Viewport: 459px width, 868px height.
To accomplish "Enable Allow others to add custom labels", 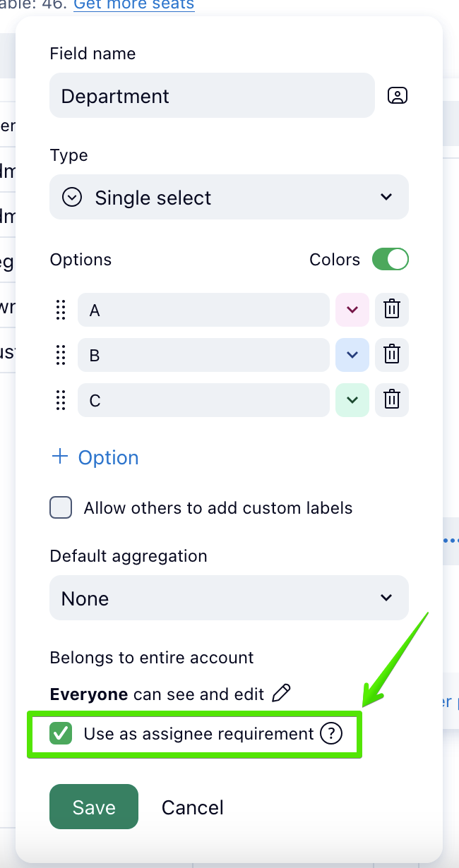I will coord(61,508).
